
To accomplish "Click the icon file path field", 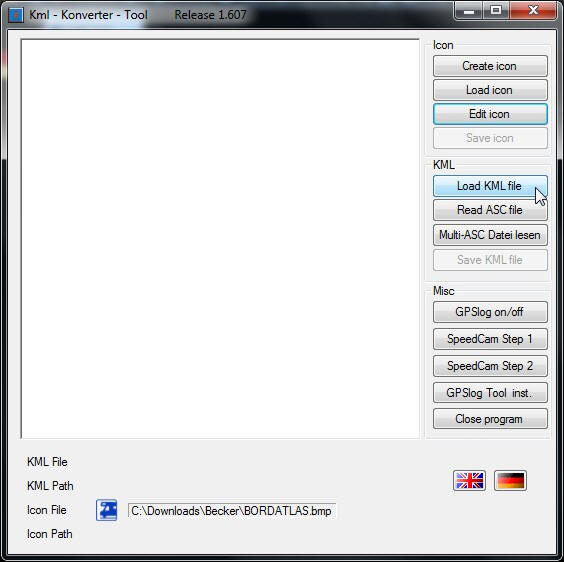I will (x=232, y=511).
